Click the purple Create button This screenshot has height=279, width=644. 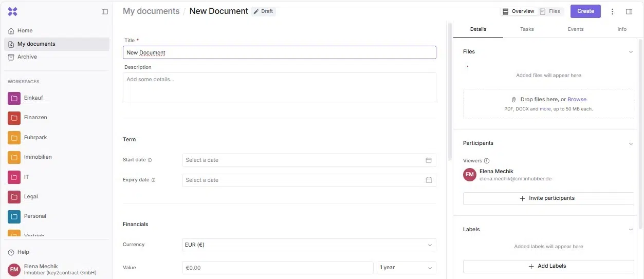coord(585,11)
